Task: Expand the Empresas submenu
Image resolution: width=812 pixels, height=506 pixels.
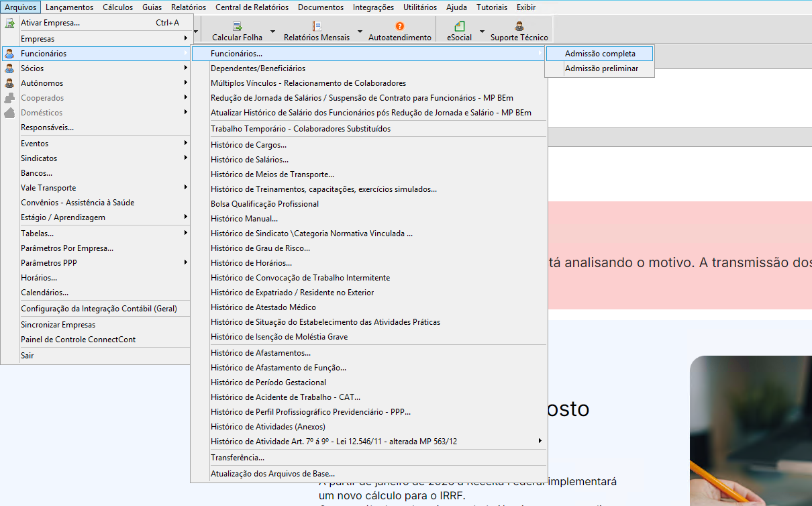Action: (x=186, y=39)
